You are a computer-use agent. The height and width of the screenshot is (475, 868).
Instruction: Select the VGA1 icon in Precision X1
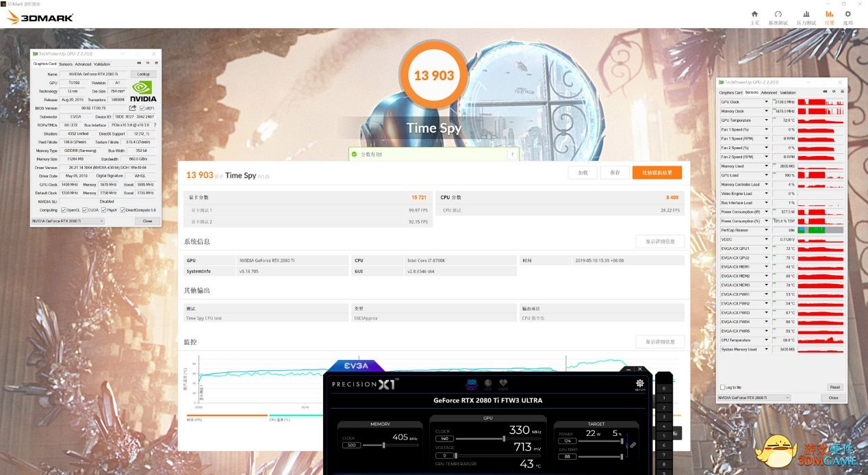coord(472,384)
